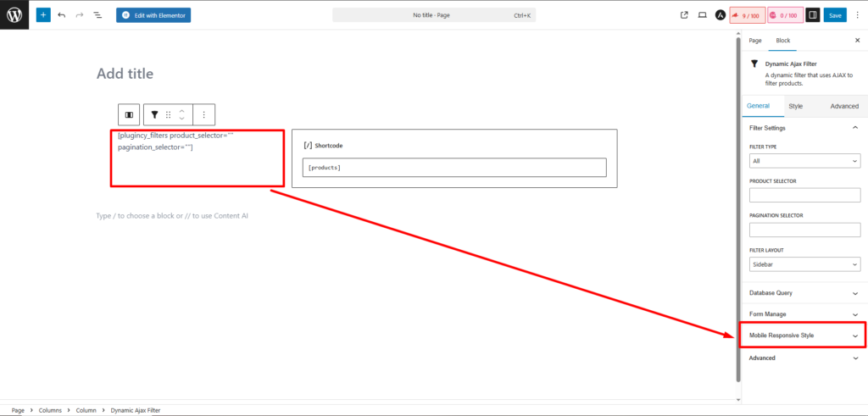
Task: Click the WordPress logo icon
Action: coord(14,14)
